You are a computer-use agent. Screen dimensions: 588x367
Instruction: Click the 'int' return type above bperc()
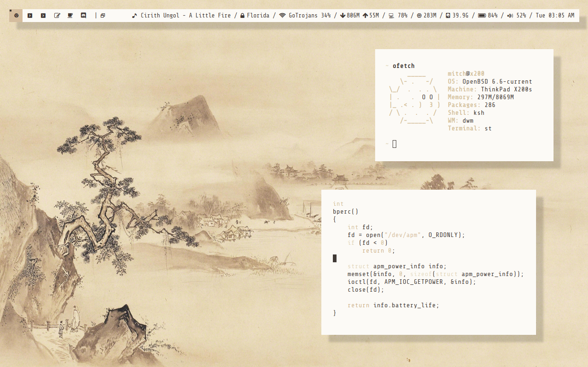coord(338,203)
